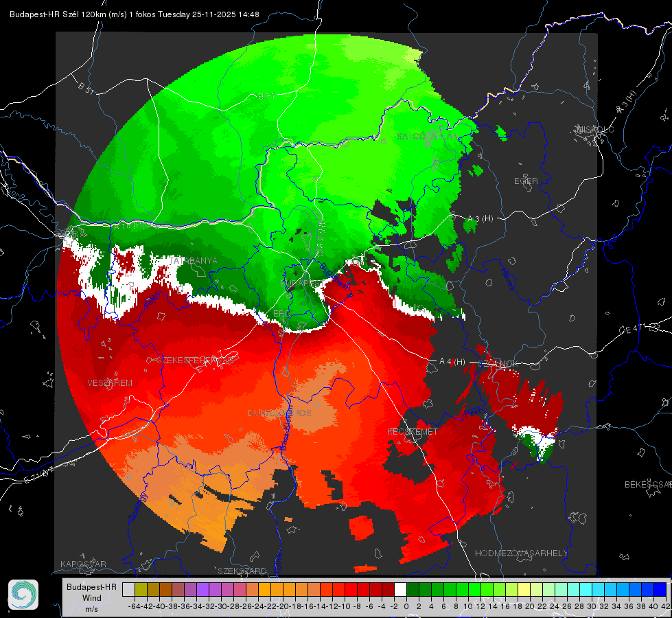The image size is (672, 618).
Task: Click the BEKESCSABA city label
Action: pos(648,485)
